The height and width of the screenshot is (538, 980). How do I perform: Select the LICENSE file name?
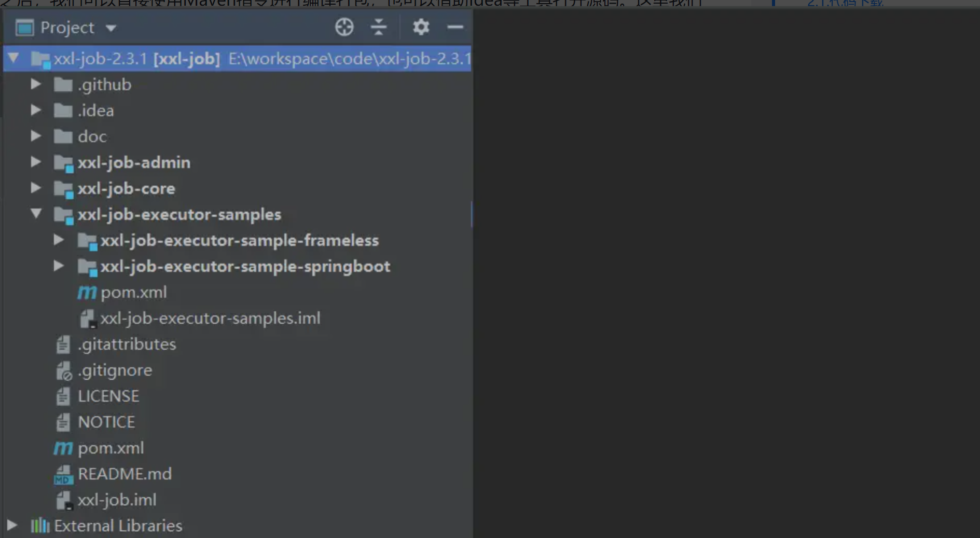pos(108,396)
